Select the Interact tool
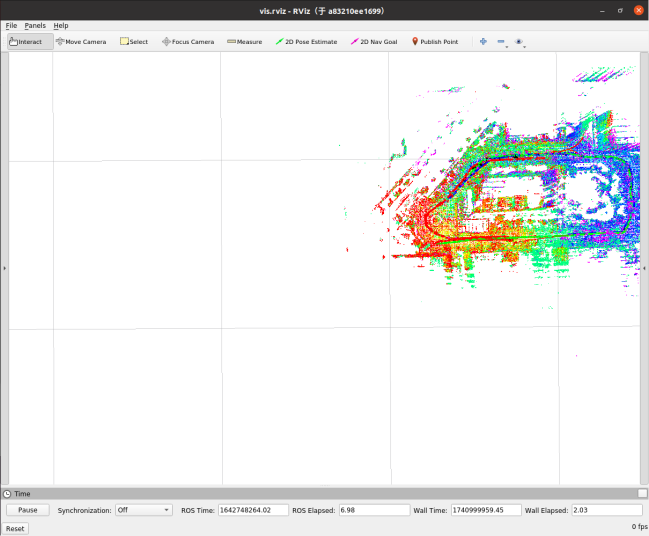649x536 pixels. pos(30,42)
